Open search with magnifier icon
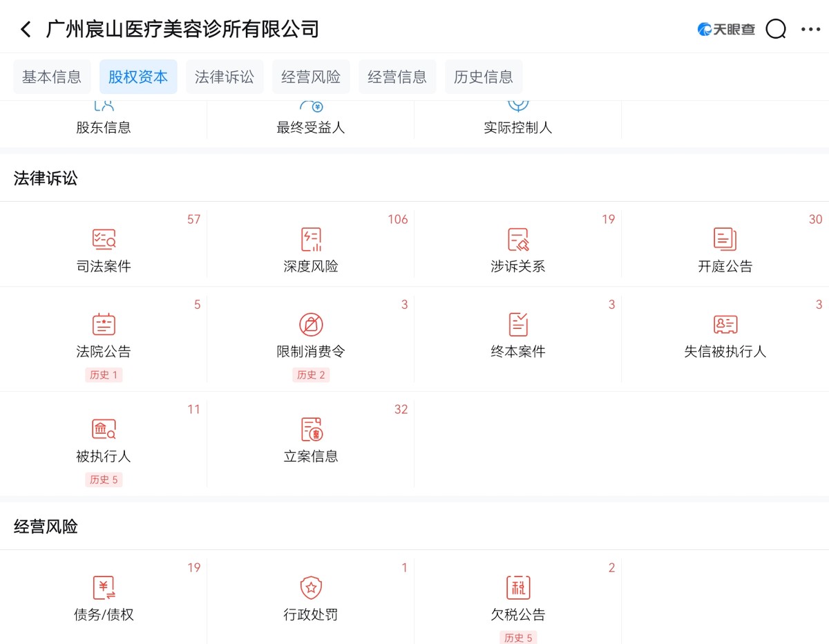Screen dimensions: 829x644 tap(776, 29)
